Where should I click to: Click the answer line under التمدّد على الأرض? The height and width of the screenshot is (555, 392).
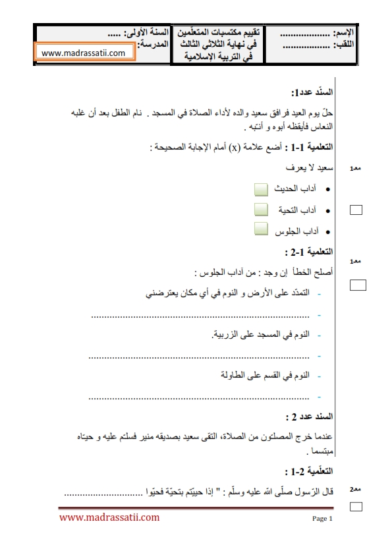click(x=200, y=316)
